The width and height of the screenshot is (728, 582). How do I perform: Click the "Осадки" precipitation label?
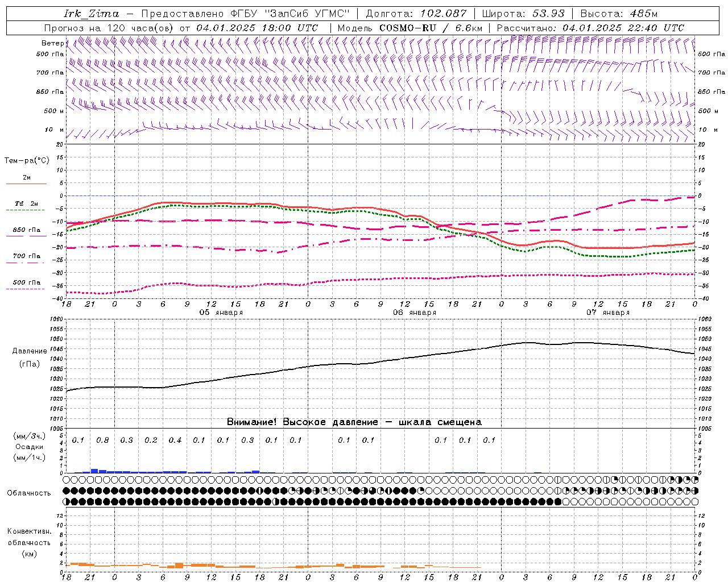coord(30,447)
